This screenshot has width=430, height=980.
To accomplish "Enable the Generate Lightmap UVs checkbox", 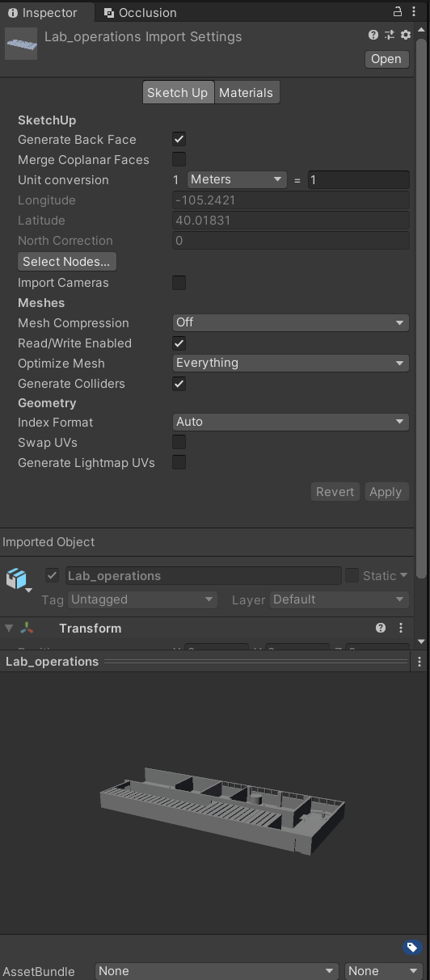I will [x=179, y=462].
